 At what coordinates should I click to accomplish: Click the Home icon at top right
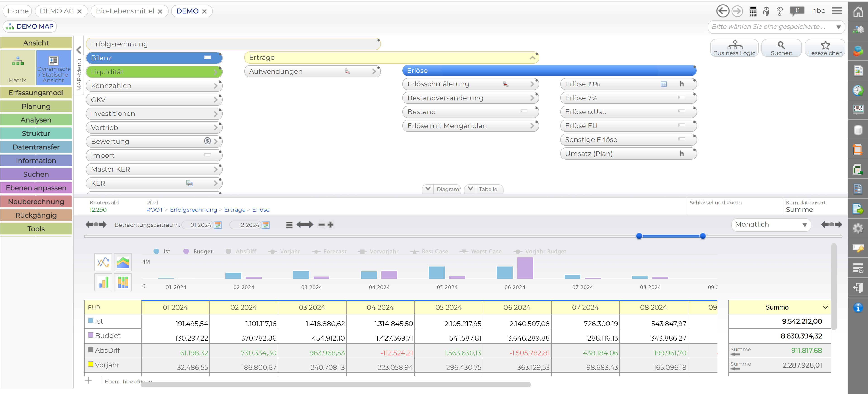(x=858, y=12)
